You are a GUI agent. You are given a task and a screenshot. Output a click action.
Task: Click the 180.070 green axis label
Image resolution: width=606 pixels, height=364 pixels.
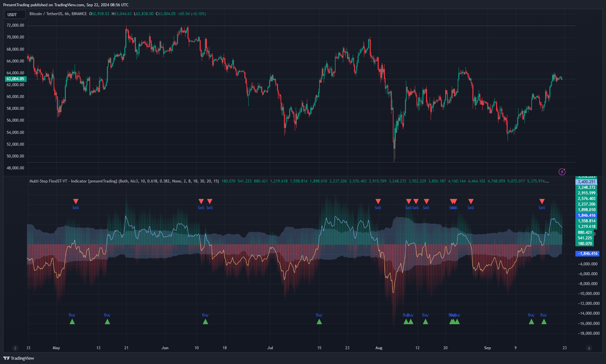(x=585, y=244)
